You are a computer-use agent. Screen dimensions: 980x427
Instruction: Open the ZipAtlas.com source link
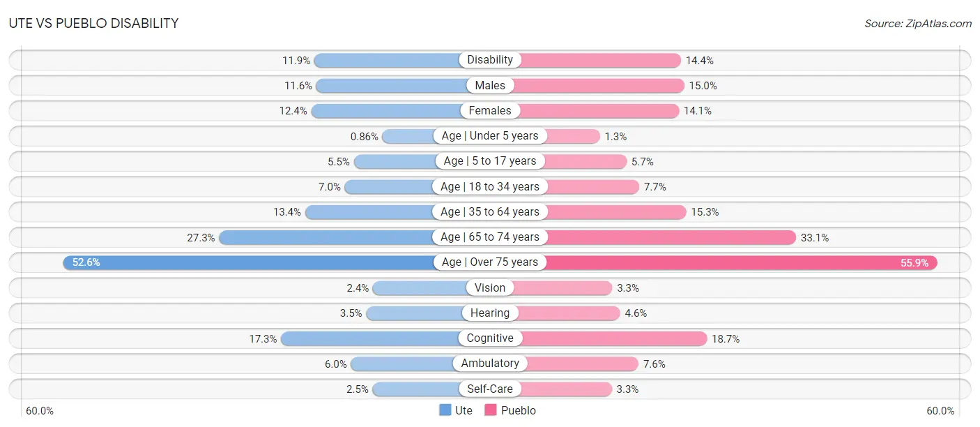tap(918, 24)
